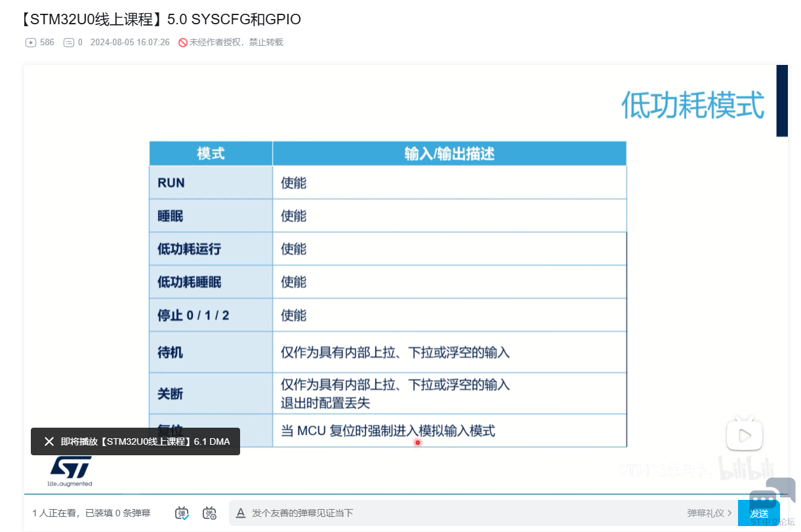Click the slide heading 低功耗模式
Viewport: 801px width, 532px height.
pos(693,105)
